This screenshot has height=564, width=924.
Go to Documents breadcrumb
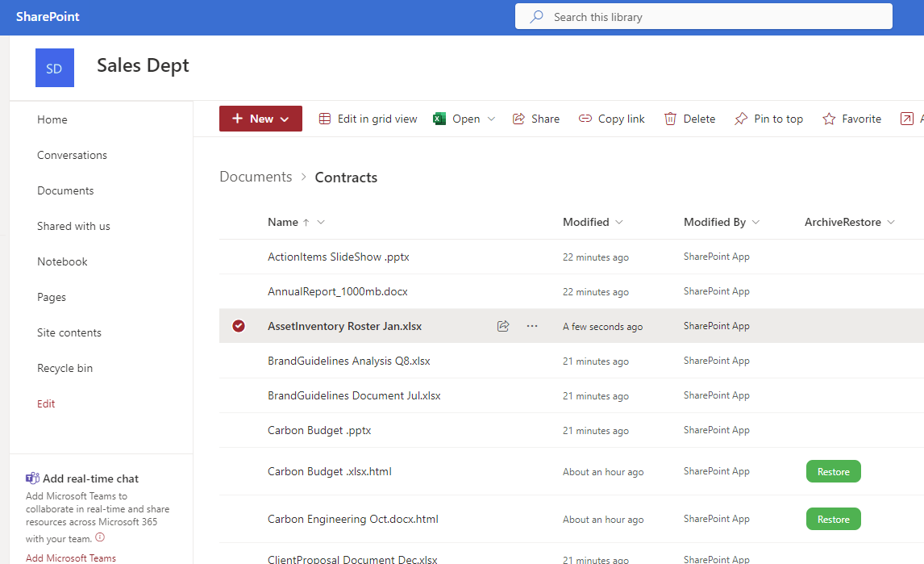point(256,177)
